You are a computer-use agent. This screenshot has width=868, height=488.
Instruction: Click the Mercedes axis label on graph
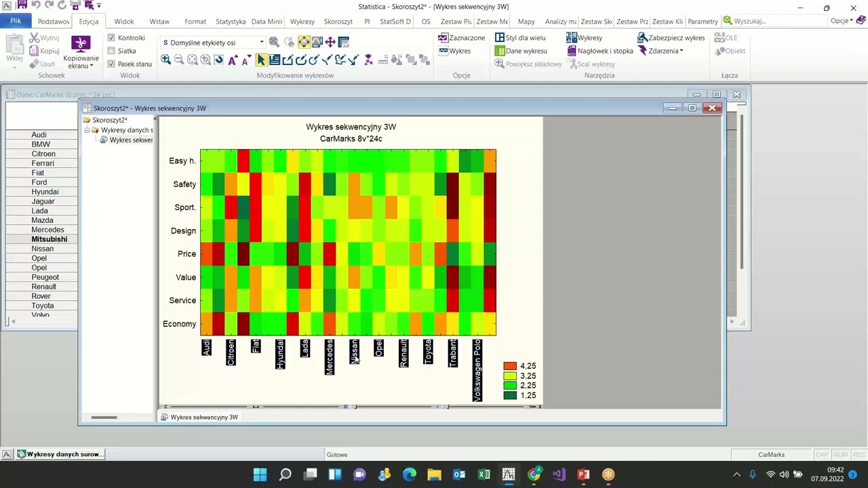(330, 357)
